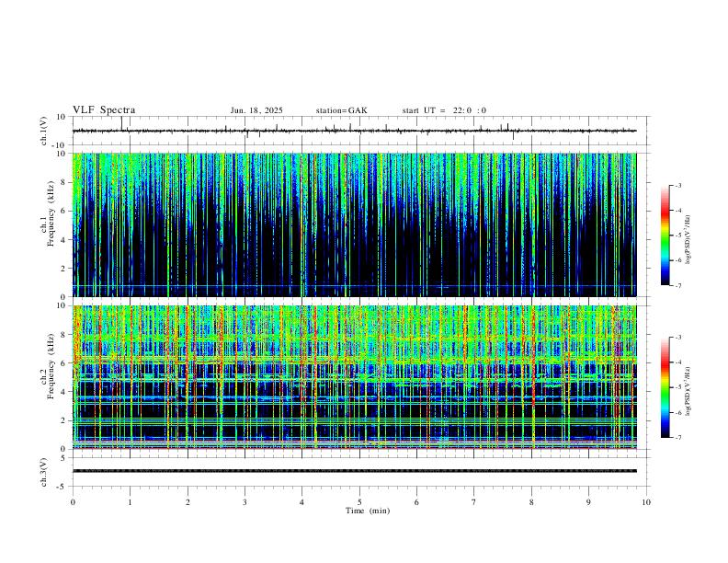Click time axis tick label '0'
The height and width of the screenshot is (563, 728).
point(73,502)
